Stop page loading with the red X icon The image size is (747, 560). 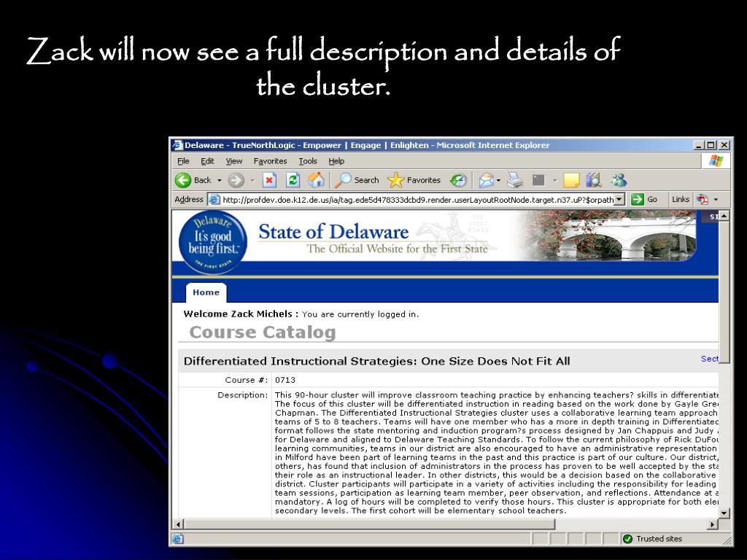point(269,180)
